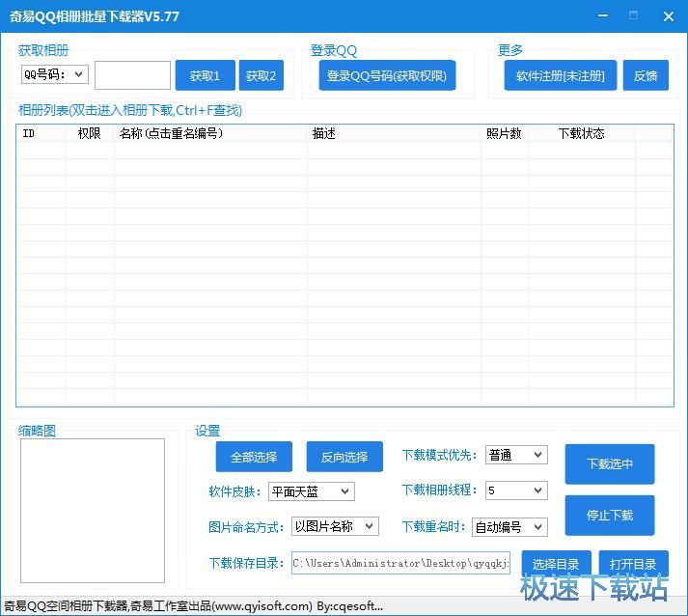Click 登录QQ号码(获取权限) button

click(387, 75)
